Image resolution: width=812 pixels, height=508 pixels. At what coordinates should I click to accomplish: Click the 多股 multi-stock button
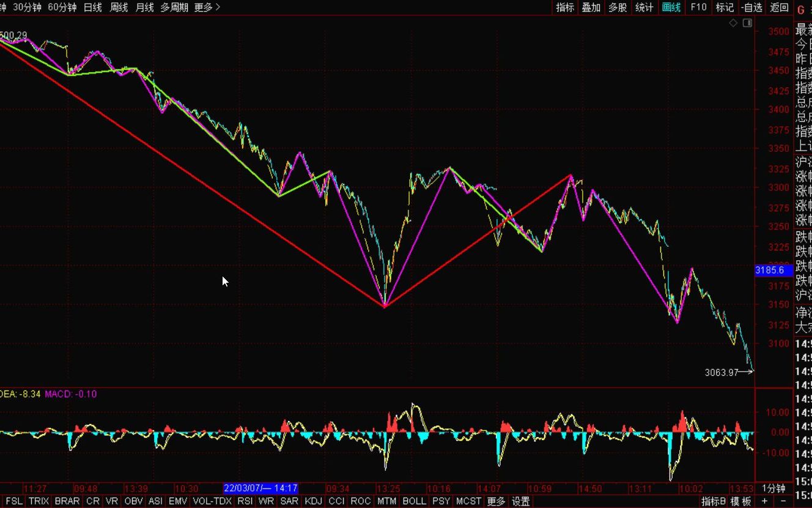618,7
